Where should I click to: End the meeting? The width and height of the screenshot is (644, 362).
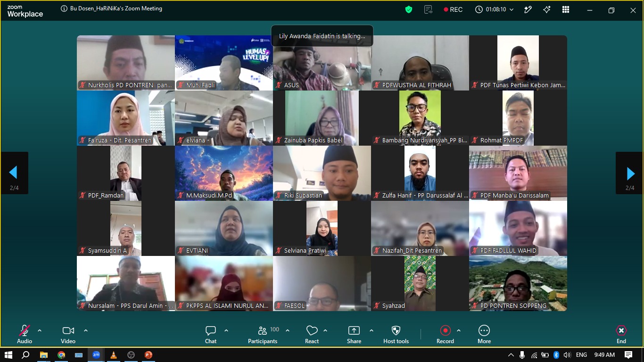point(621,334)
